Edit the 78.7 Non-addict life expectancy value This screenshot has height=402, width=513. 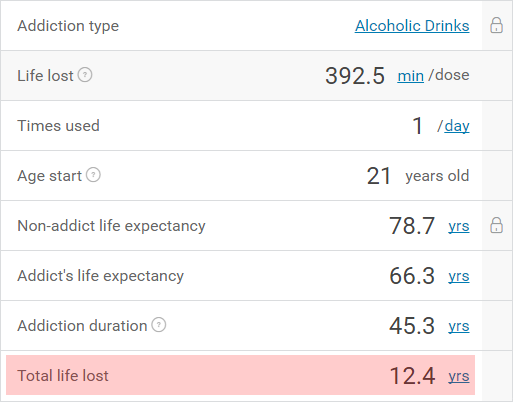[x=412, y=226]
